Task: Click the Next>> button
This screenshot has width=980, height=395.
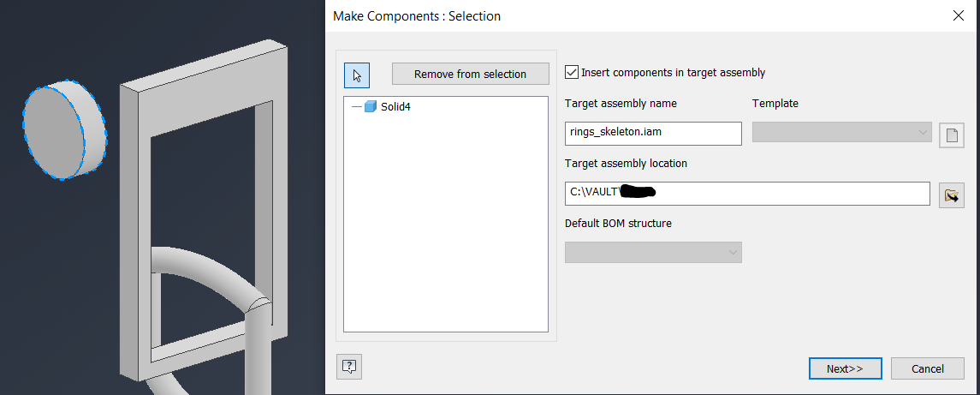Action: point(844,368)
